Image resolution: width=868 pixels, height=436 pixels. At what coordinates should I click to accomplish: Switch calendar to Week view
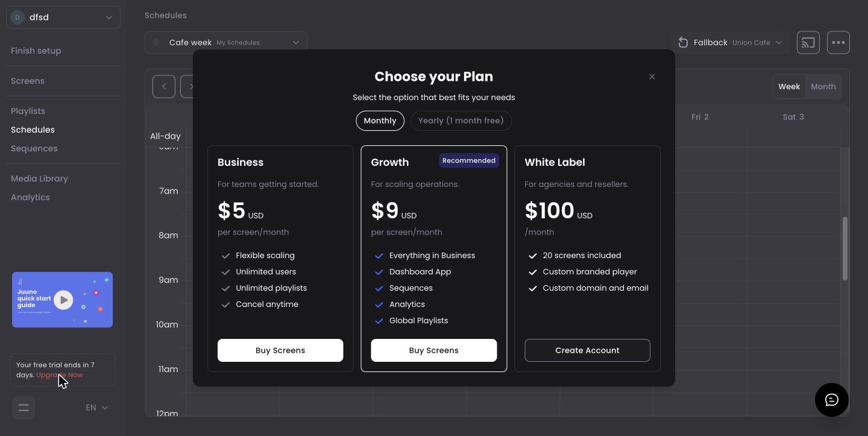point(789,87)
